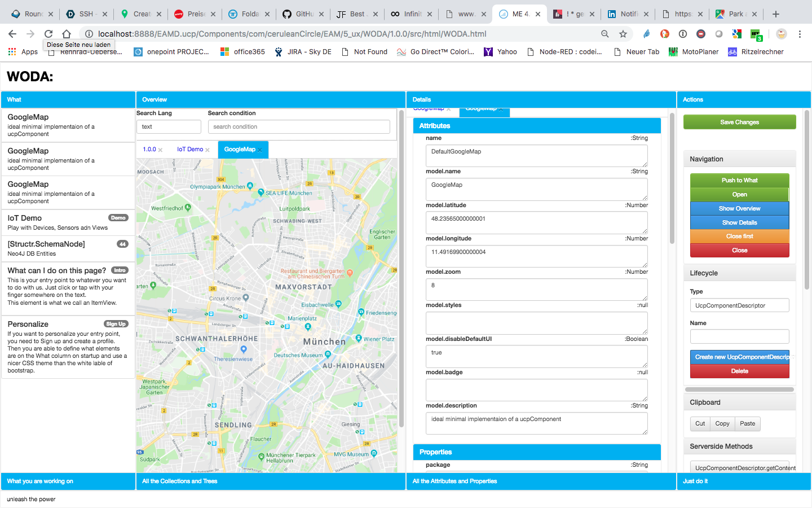This screenshot has height=508, width=812.
Task: Click the orange Close first button
Action: tap(739, 236)
